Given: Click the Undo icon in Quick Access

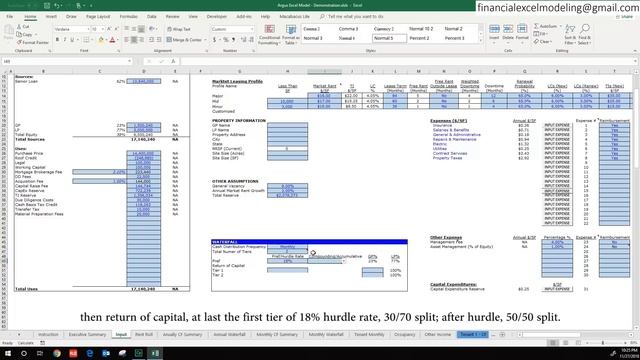Looking at the screenshot, I should click(x=57, y=6).
